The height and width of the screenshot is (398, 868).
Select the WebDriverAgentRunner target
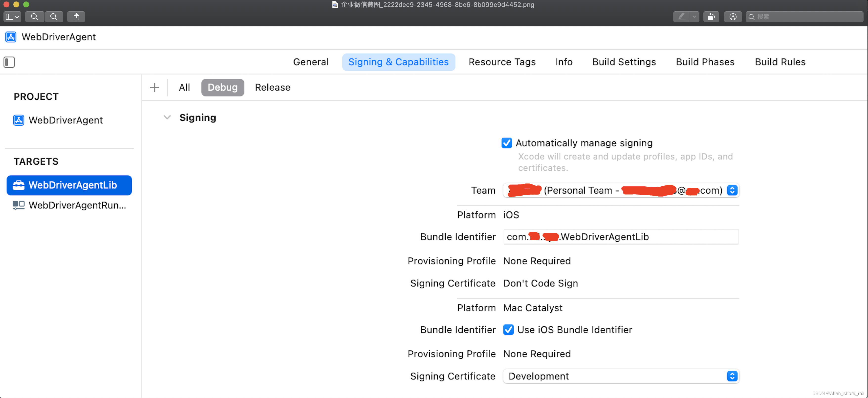tap(69, 205)
